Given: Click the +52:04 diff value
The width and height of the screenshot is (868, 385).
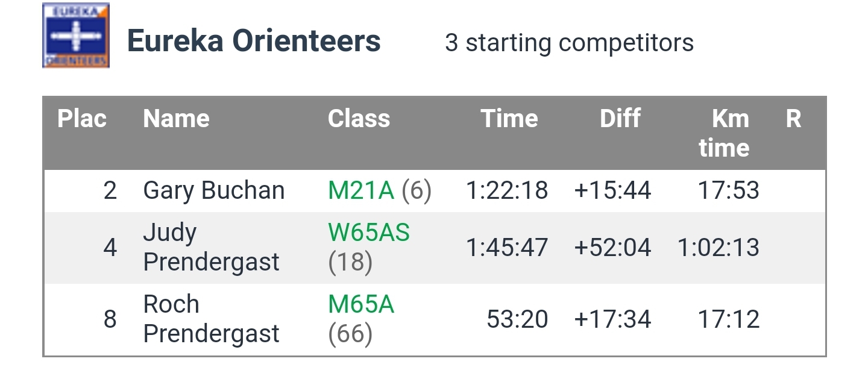Looking at the screenshot, I should [612, 248].
